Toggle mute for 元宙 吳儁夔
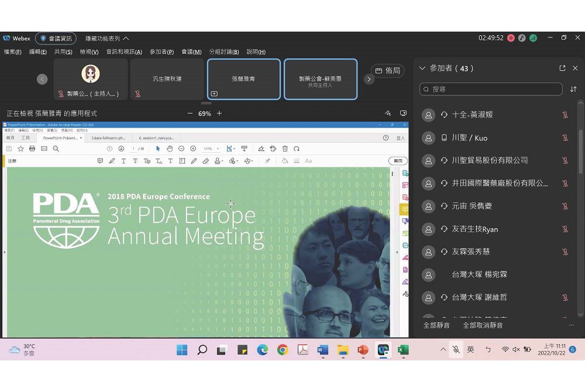585x392 pixels. (565, 207)
